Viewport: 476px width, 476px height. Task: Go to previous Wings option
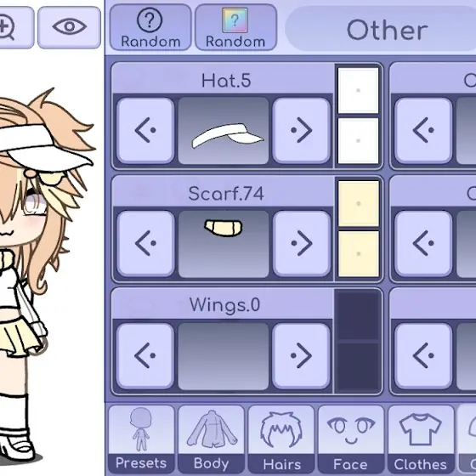[x=145, y=356]
